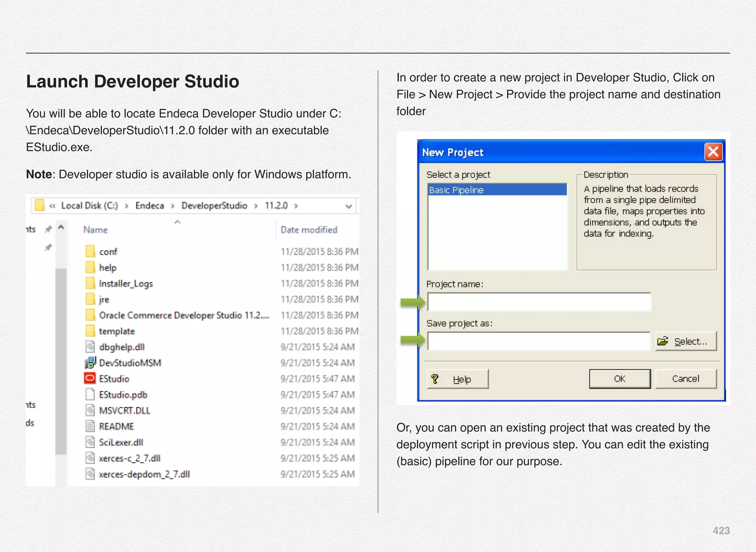Select the DevStudioMSM file name

[130, 363]
